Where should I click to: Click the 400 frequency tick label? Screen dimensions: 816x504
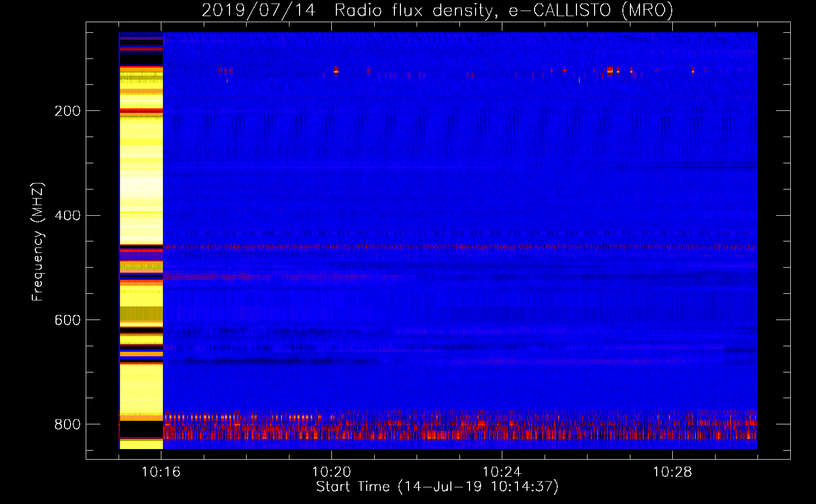click(x=68, y=216)
